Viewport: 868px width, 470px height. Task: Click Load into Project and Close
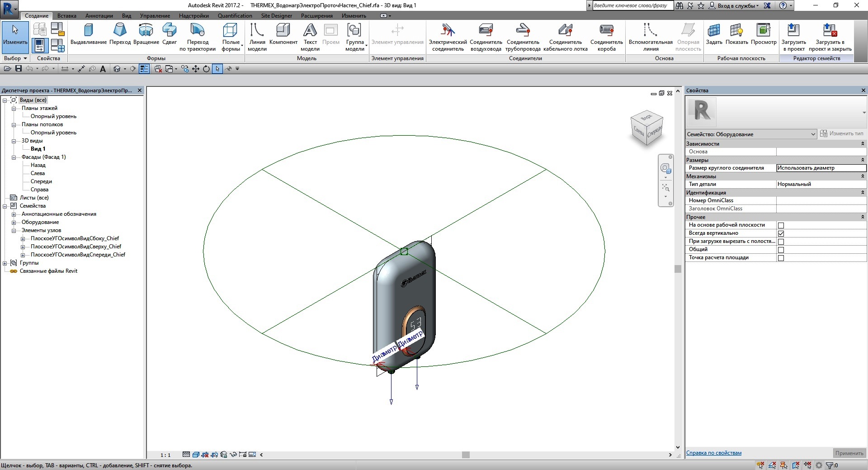point(830,37)
